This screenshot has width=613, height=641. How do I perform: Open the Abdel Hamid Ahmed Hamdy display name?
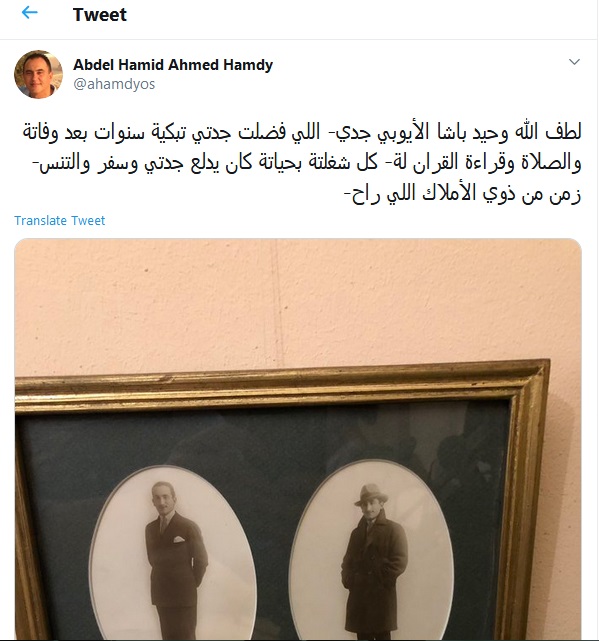[173, 65]
